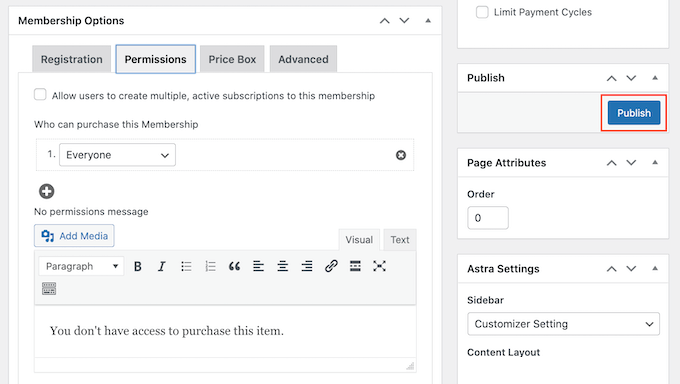Move Astra Settings panel down
The width and height of the screenshot is (680, 384).
click(631, 269)
